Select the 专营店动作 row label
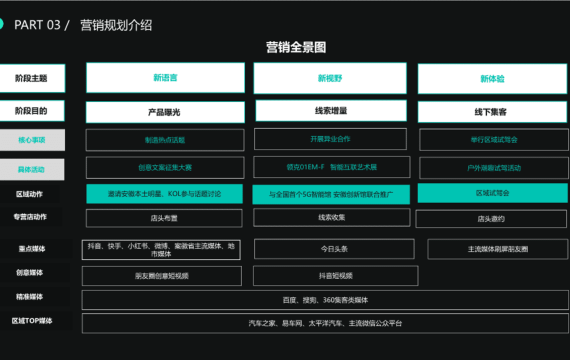This screenshot has height=360, width=570. pyautogui.click(x=30, y=217)
